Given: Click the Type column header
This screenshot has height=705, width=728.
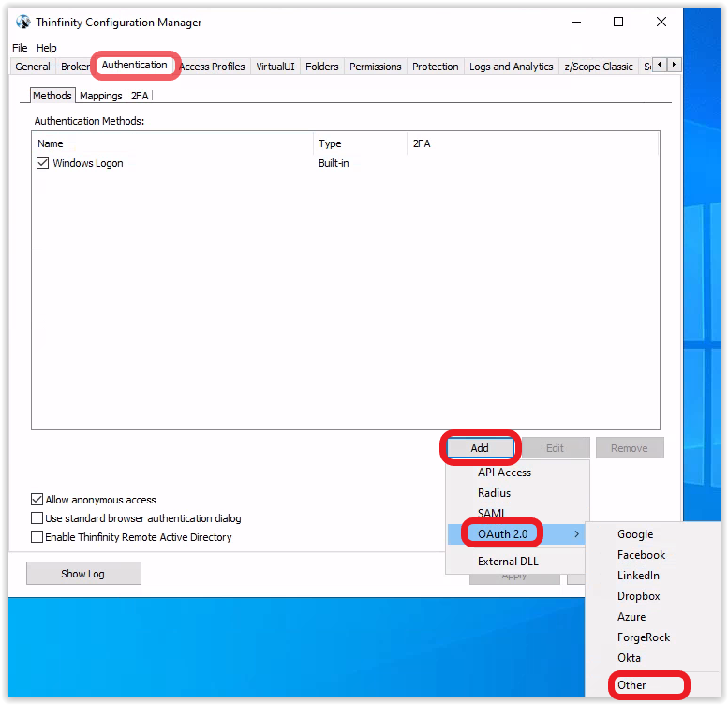Looking at the screenshot, I should point(361,143).
